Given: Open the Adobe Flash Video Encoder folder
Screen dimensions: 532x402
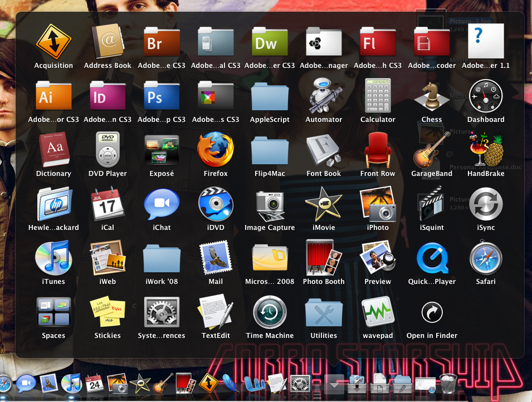Looking at the screenshot, I should (432, 41).
